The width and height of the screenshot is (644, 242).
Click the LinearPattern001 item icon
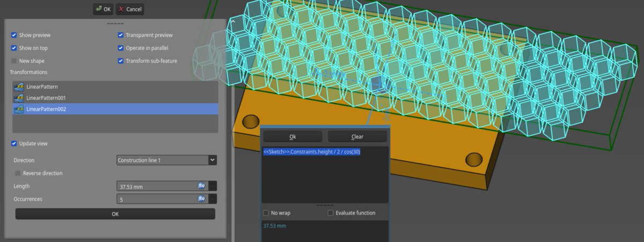[x=19, y=98]
